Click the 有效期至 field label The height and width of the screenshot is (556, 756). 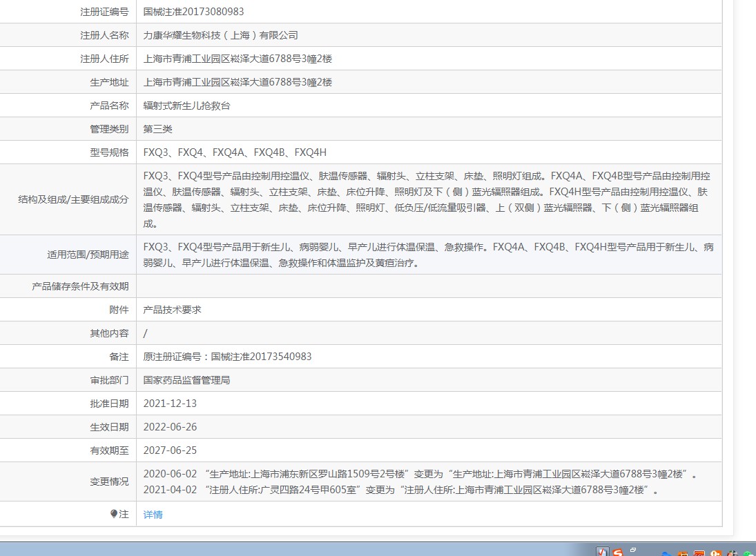pyautogui.click(x=110, y=450)
